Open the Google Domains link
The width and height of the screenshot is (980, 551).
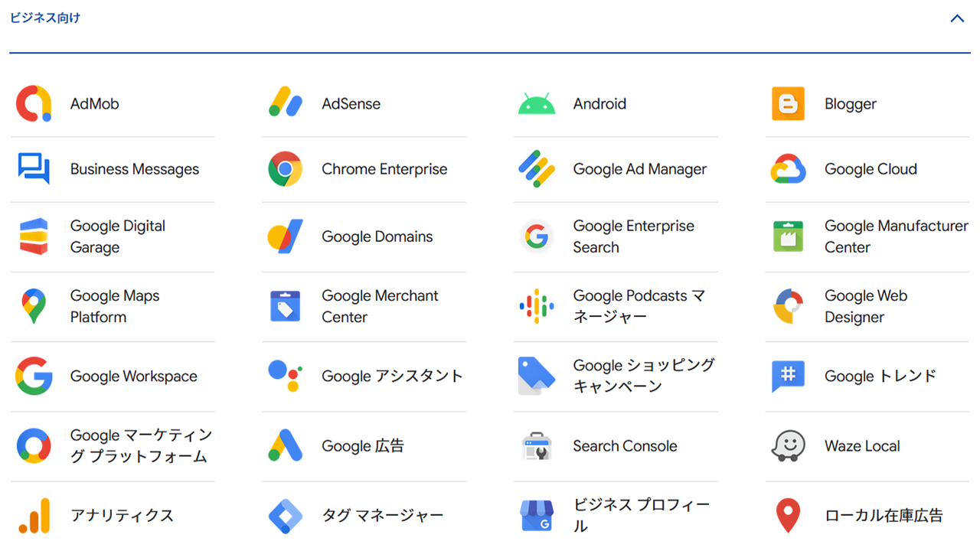377,237
